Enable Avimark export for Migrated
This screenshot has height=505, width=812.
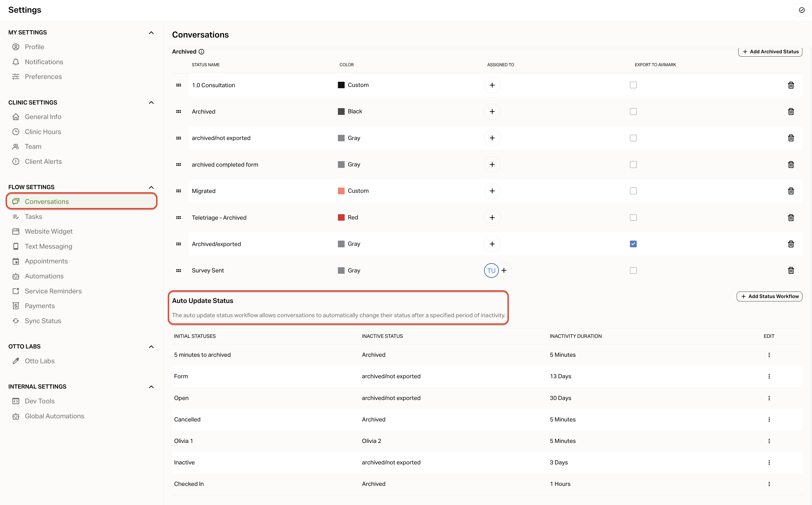[x=633, y=191]
